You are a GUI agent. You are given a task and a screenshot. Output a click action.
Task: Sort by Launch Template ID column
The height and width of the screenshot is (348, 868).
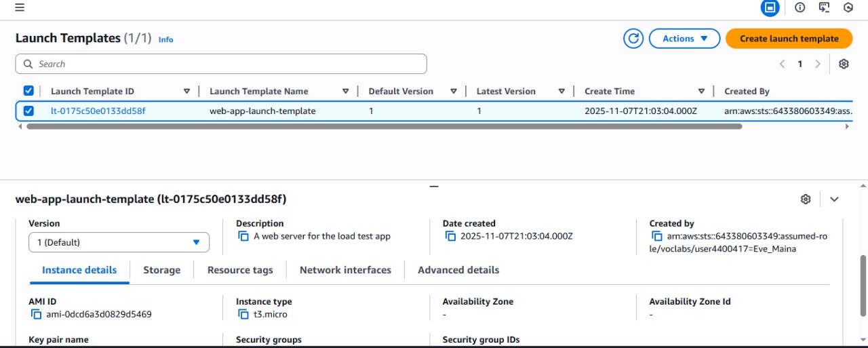point(186,91)
